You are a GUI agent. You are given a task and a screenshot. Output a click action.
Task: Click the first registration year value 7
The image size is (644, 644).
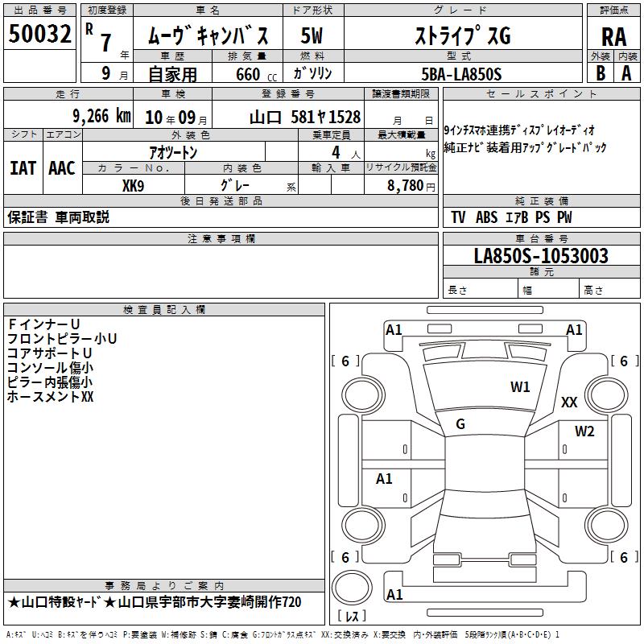(106, 42)
